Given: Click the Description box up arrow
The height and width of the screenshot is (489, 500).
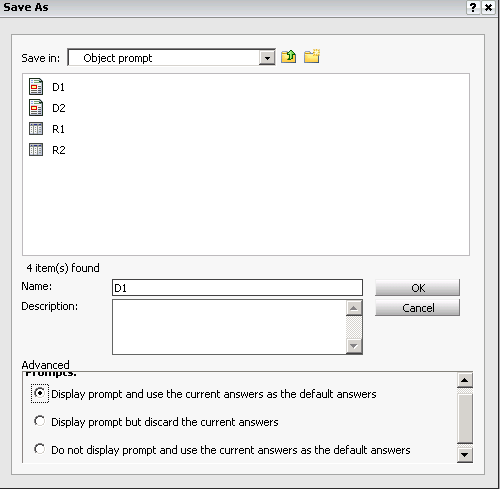Looking at the screenshot, I should 354,308.
